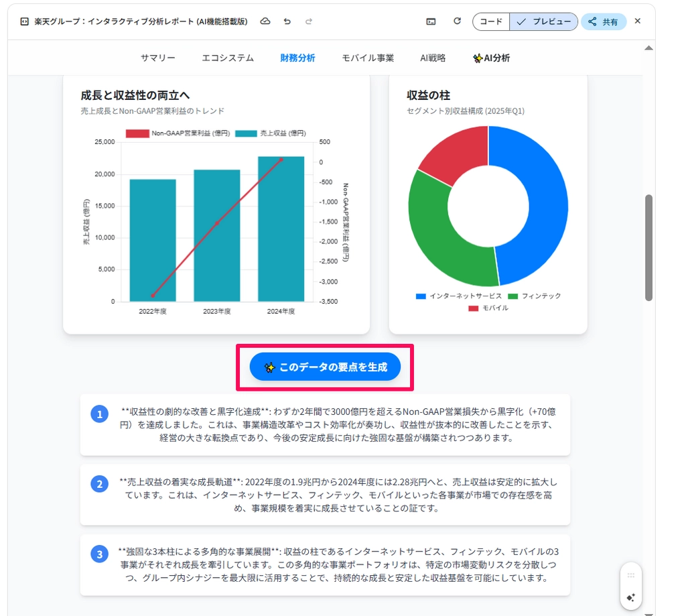The image size is (686, 616).
Task: Select the 財務分析 tab
Action: [297, 58]
